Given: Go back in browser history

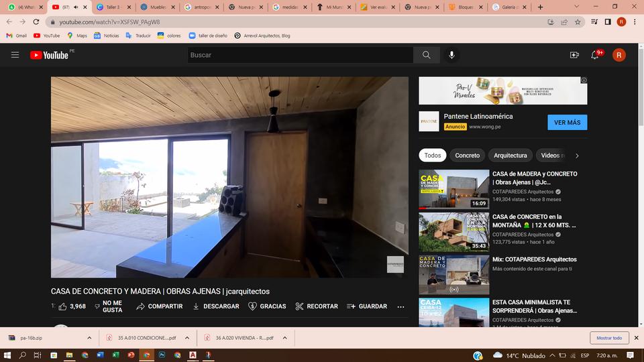Looking at the screenshot, I should (9, 21).
